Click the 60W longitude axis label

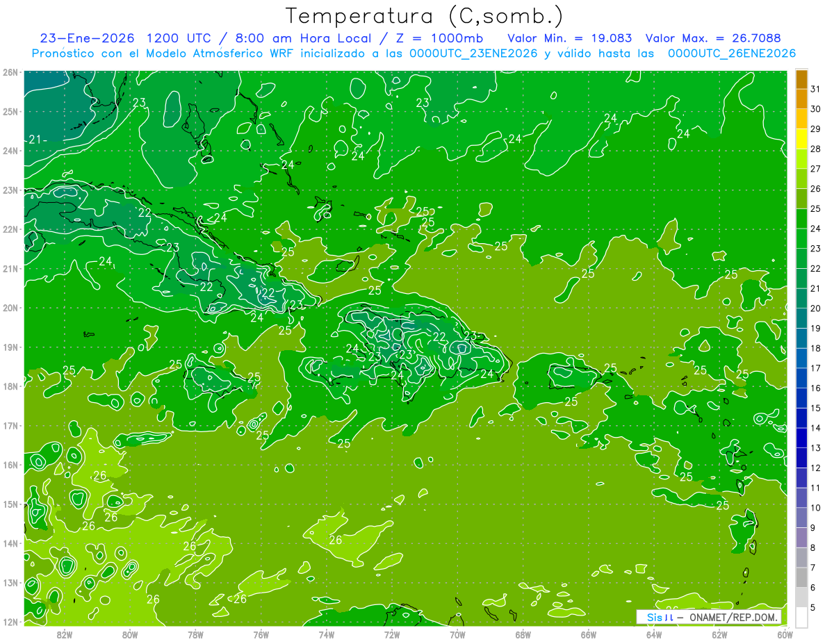coord(785,634)
